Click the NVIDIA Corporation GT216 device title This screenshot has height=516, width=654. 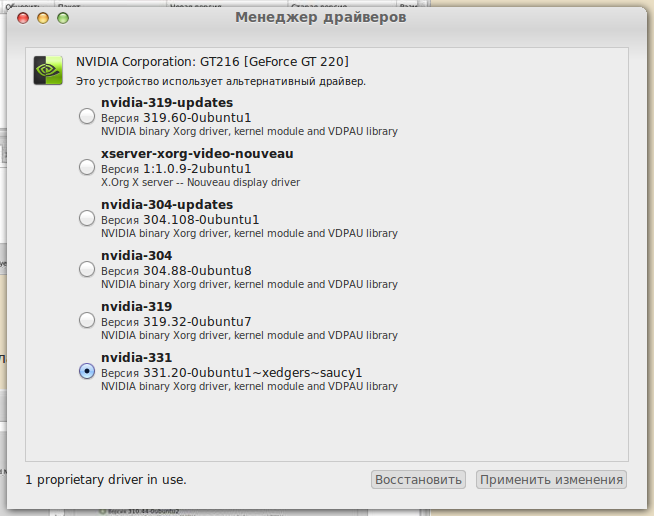[x=212, y=62]
